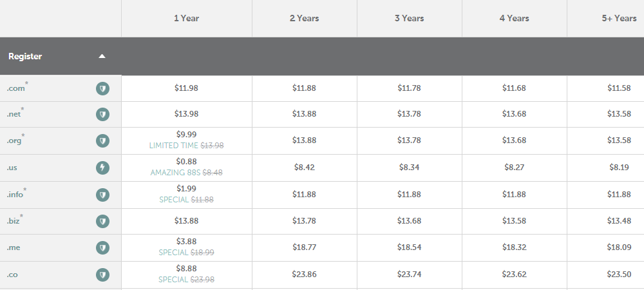Screen dimensions: 644x290
Task: Click the shield icon in .biz row
Action: pyautogui.click(x=102, y=222)
